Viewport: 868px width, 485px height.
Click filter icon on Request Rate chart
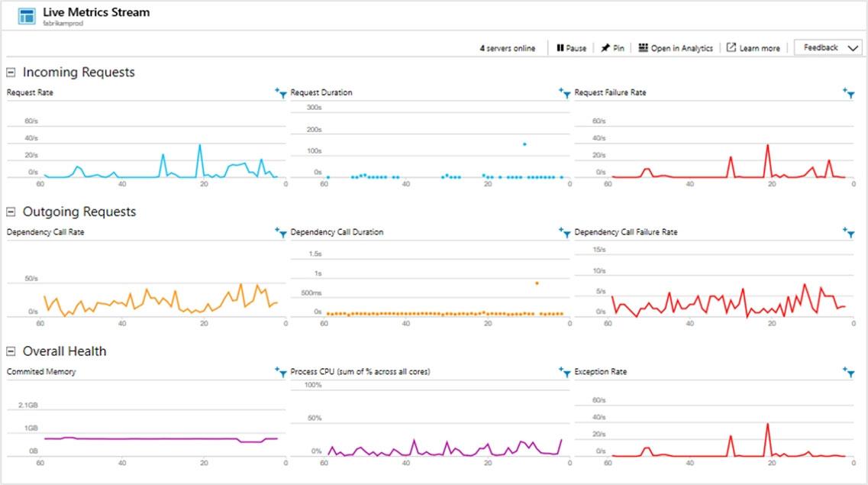[280, 93]
